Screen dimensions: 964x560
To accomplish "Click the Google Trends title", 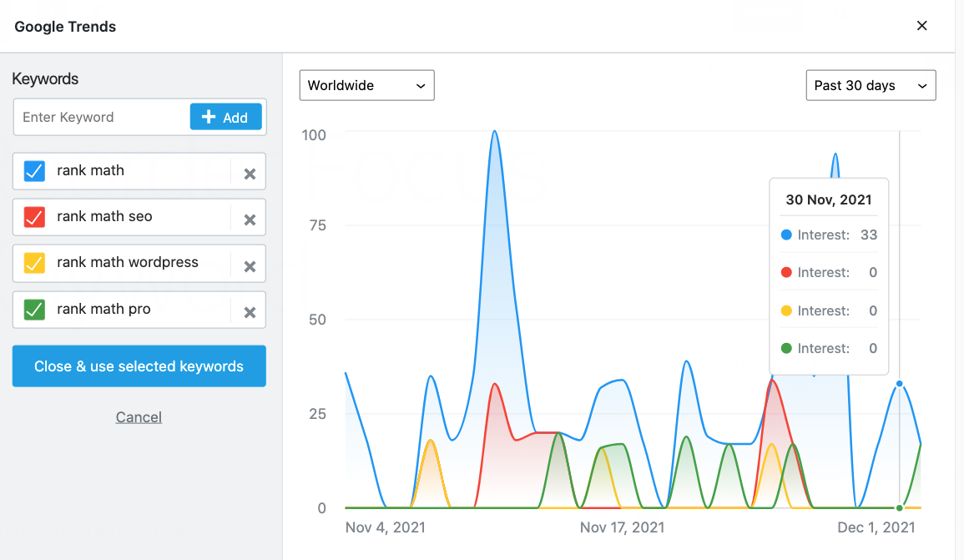I will [65, 27].
